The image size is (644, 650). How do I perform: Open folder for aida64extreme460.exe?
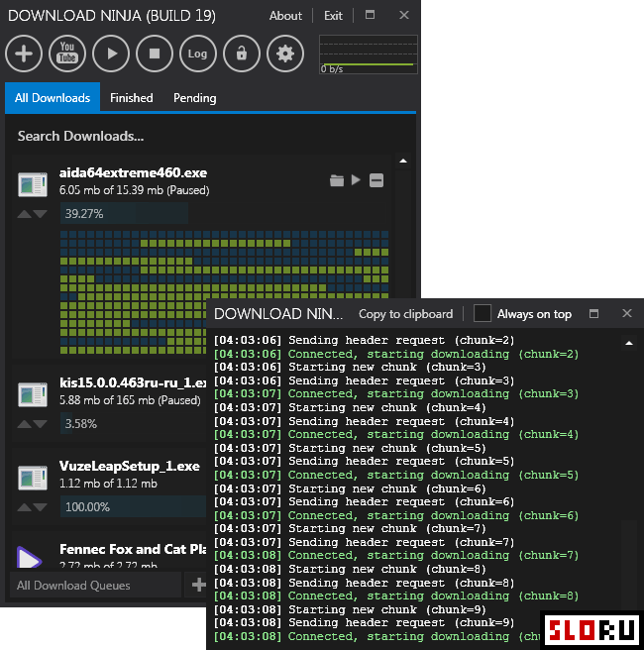tap(337, 180)
